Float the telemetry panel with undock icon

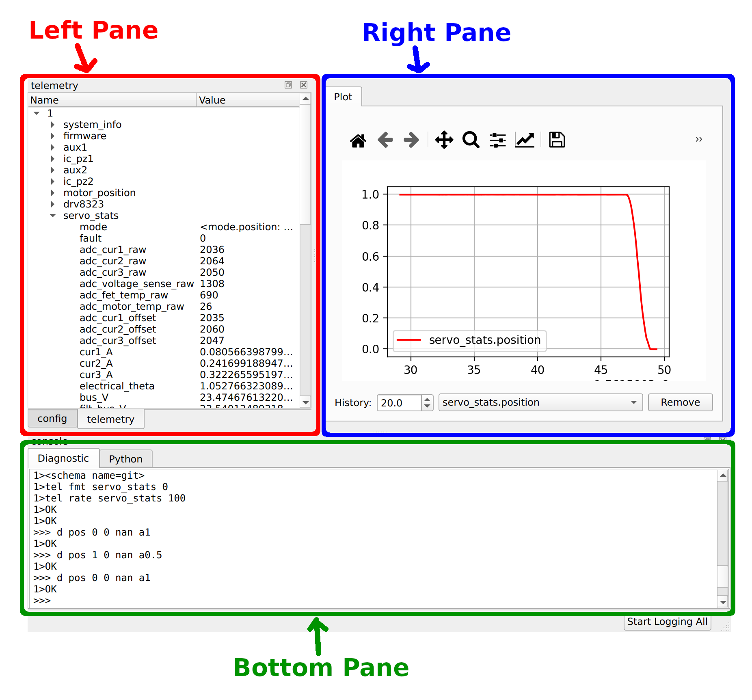288,85
